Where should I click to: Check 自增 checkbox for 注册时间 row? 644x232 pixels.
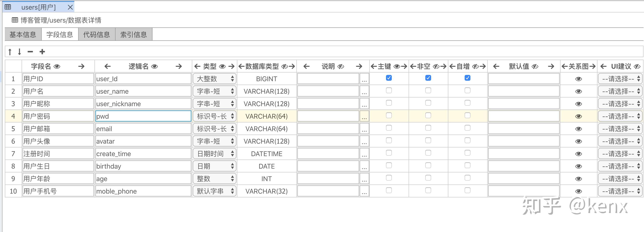[468, 153]
